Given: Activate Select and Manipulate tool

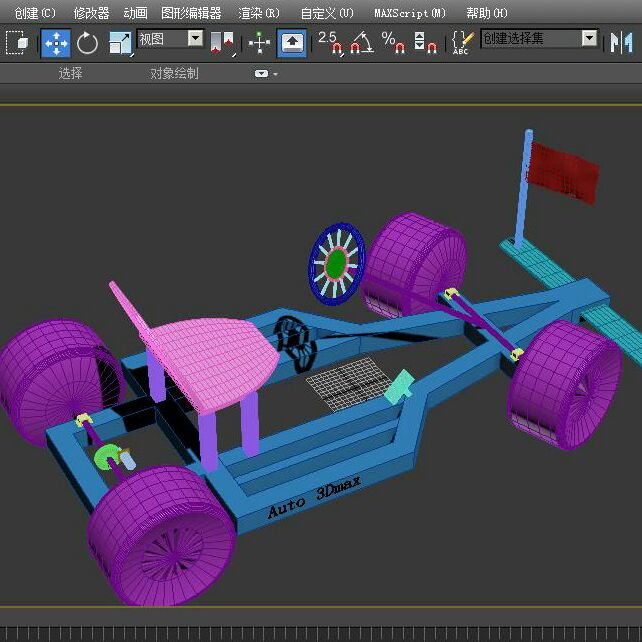Looking at the screenshot, I should (x=260, y=43).
